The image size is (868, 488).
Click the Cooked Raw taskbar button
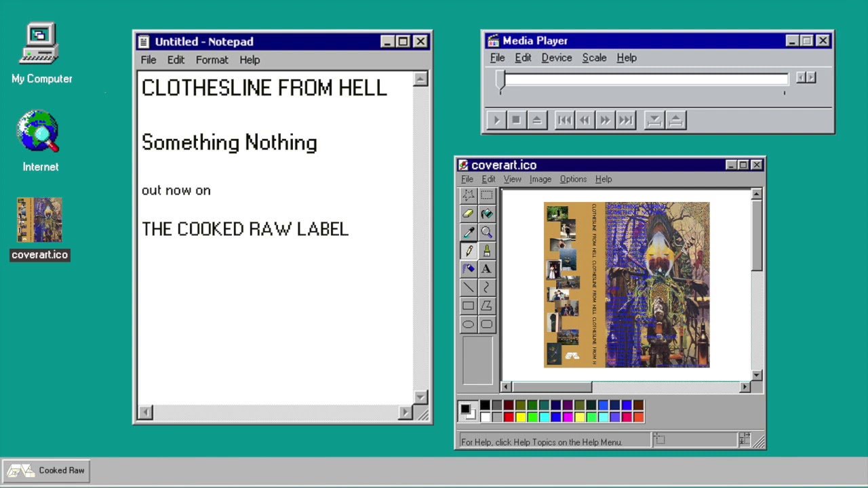click(46, 470)
